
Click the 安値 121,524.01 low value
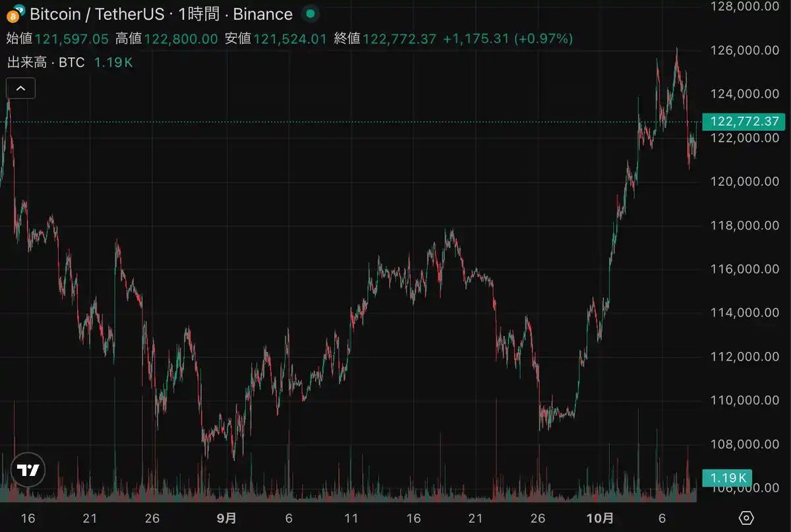pyautogui.click(x=290, y=39)
